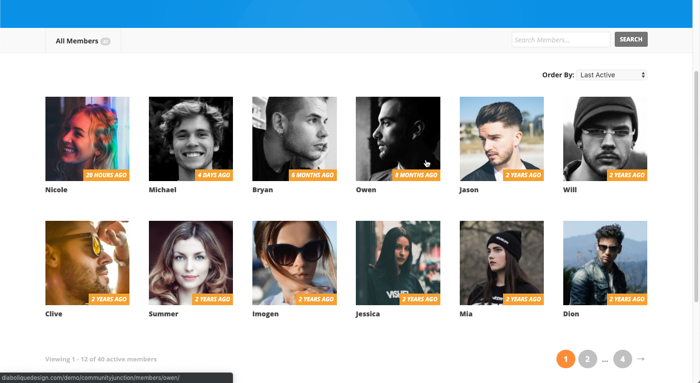Click the SEARCH button
Image resolution: width=700 pixels, height=383 pixels.
pos(631,39)
